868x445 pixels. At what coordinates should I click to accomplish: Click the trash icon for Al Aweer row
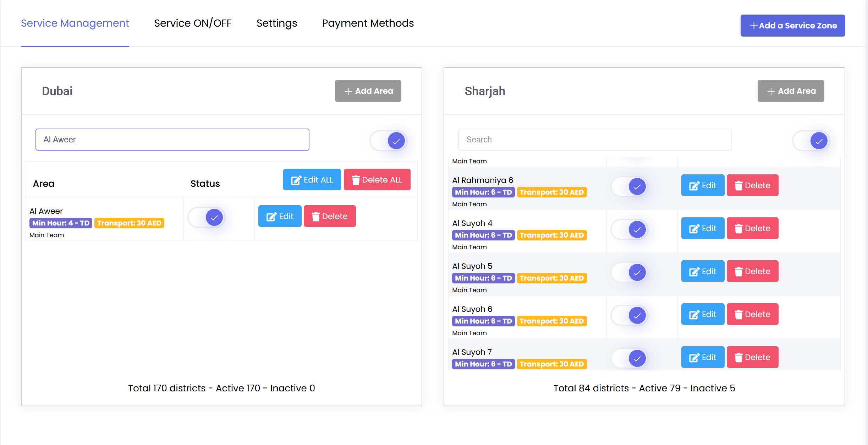pyautogui.click(x=315, y=217)
